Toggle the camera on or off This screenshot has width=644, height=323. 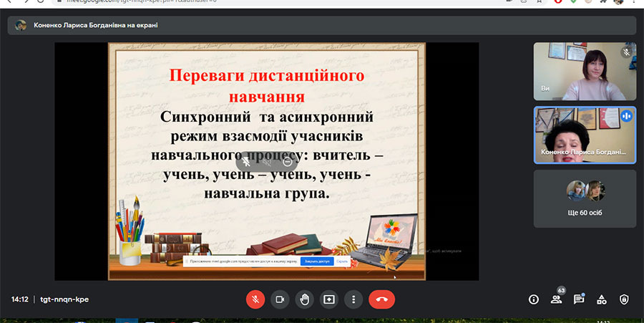pos(280,299)
